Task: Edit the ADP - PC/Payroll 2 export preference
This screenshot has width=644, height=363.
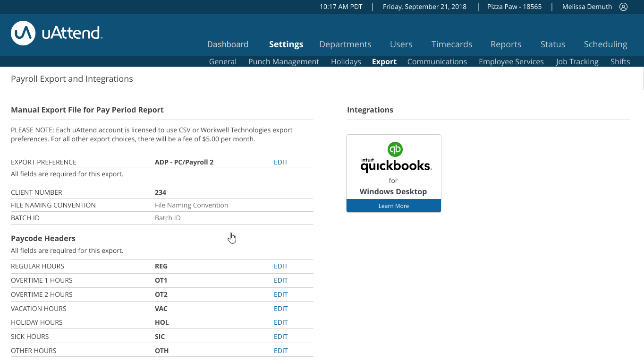Action: coord(280,162)
